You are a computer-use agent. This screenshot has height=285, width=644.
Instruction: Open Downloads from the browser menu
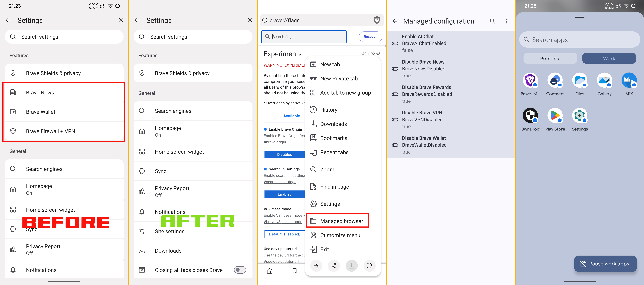click(x=343, y=124)
